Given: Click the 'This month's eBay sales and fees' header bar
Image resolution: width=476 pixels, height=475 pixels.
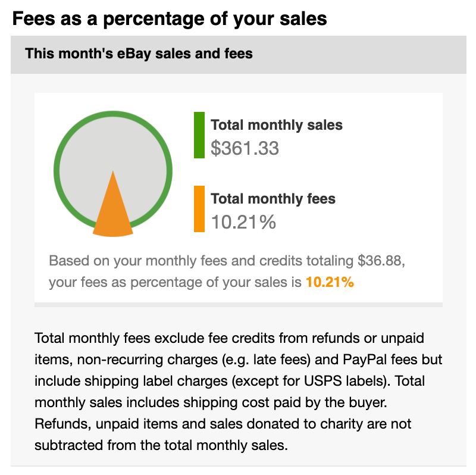Looking at the screenshot, I should (239, 55).
